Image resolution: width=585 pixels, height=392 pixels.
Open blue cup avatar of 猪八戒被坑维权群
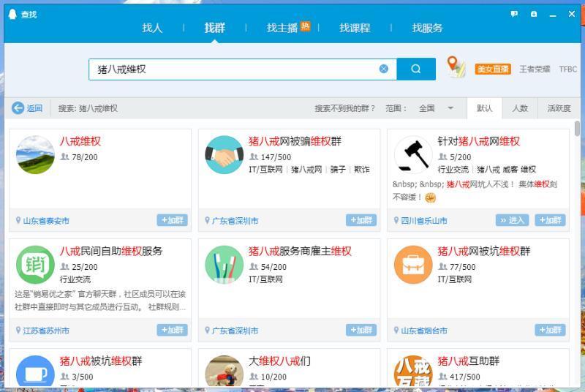click(x=35, y=371)
